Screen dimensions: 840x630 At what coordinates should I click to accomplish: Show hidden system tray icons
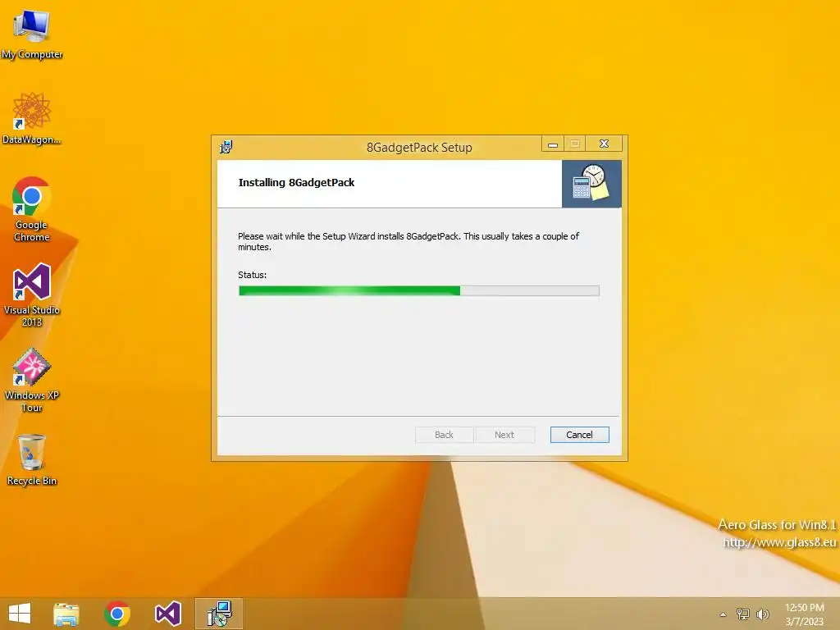[x=724, y=614]
